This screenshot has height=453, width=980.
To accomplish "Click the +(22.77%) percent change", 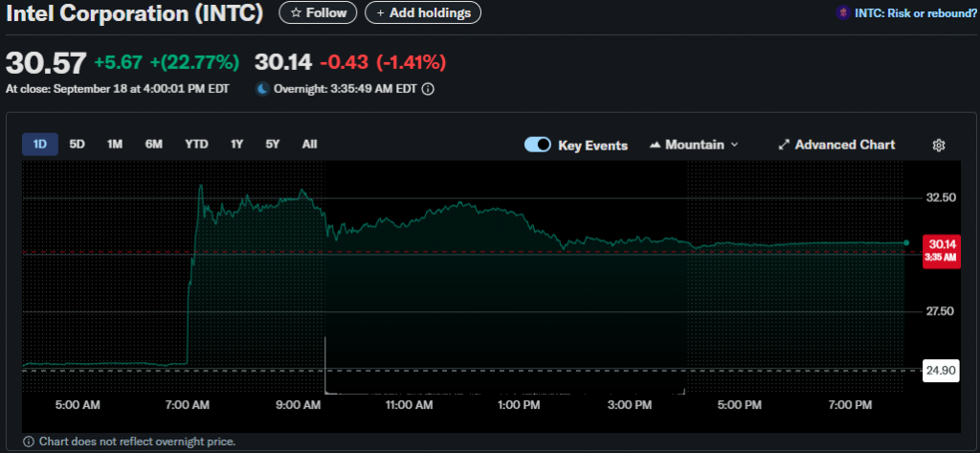I will click(194, 62).
